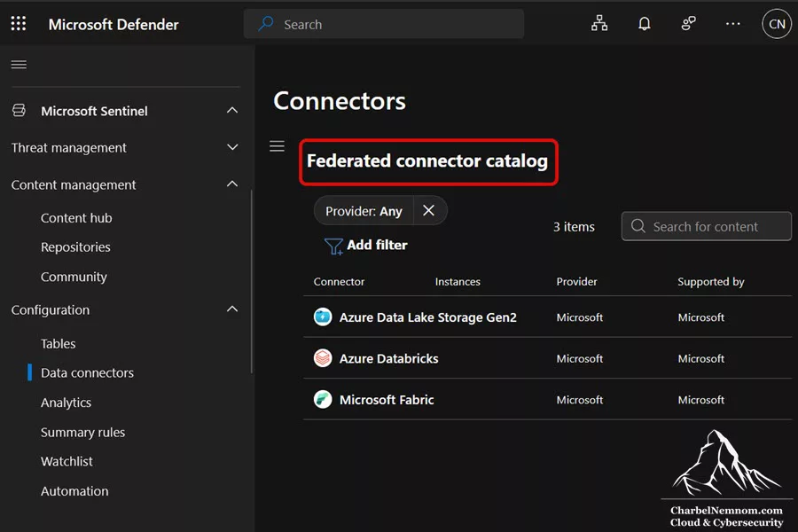Viewport: 798px width, 532px height.
Task: Open Community in the sidebar
Action: pyautogui.click(x=74, y=277)
